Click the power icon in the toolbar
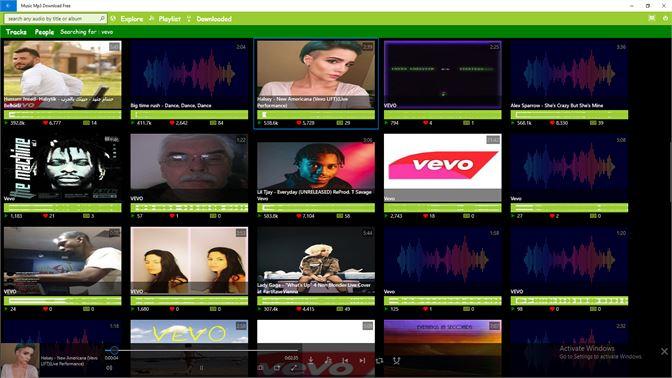 click(x=665, y=18)
